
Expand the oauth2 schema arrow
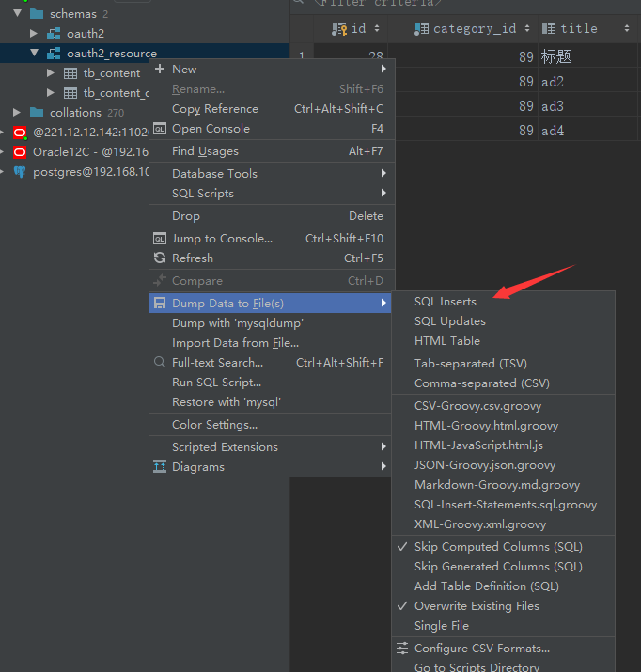(x=34, y=33)
